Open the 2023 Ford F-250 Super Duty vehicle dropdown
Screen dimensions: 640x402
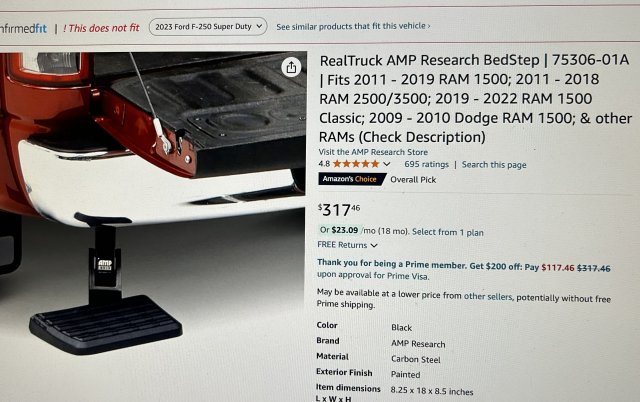[208, 27]
